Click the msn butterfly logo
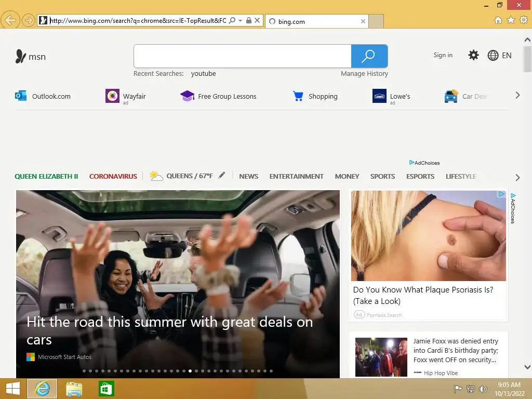The image size is (532, 399). [x=31, y=56]
